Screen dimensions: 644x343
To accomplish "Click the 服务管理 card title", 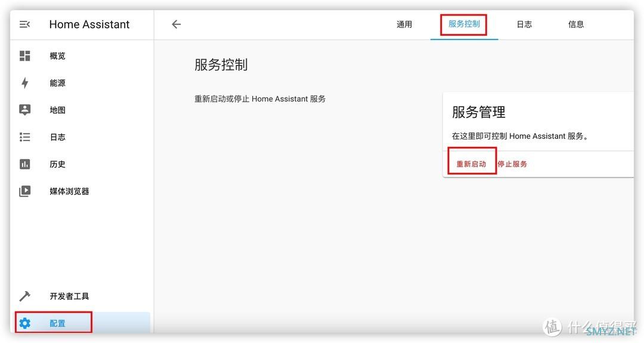I will (x=478, y=112).
